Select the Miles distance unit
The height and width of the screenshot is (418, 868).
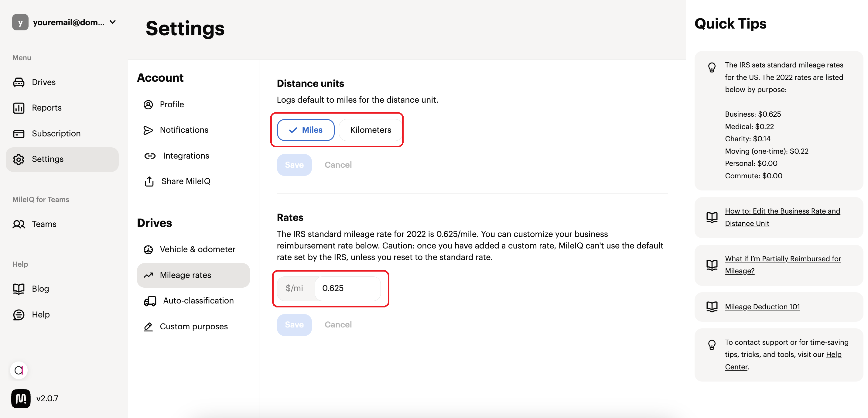click(306, 130)
